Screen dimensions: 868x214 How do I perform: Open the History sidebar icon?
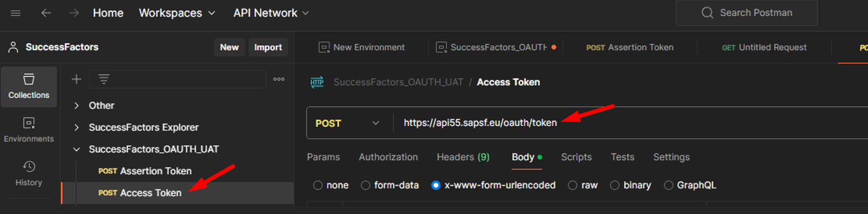click(28, 174)
